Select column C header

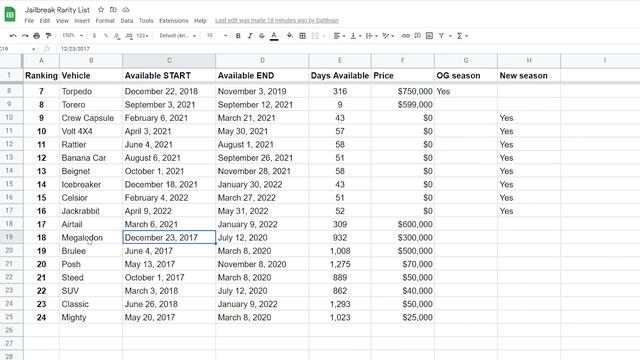point(169,60)
